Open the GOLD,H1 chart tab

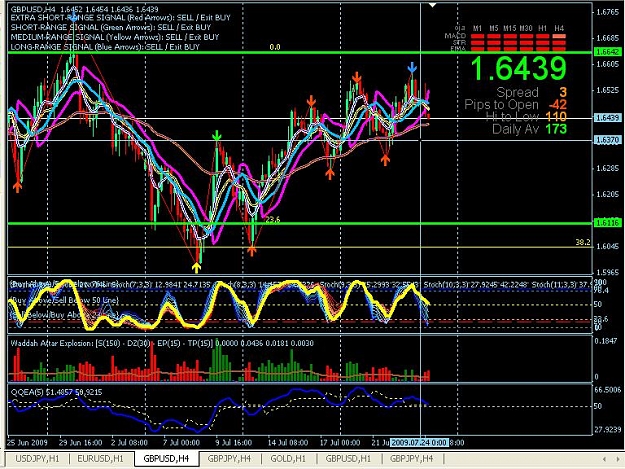tap(288, 459)
